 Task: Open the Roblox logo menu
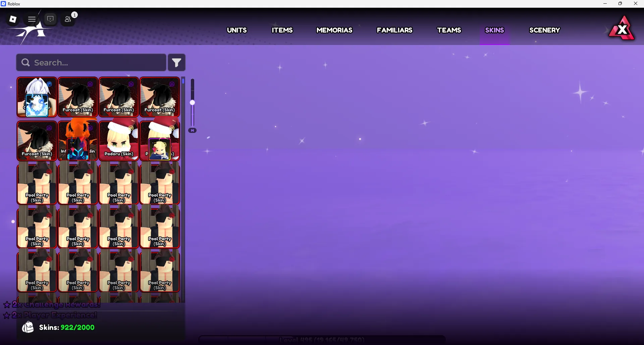tap(13, 19)
